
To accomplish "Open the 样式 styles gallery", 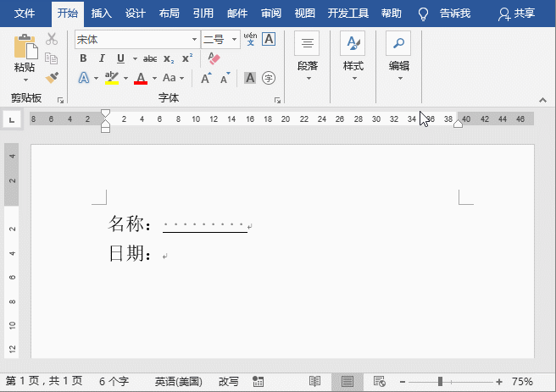I will [353, 57].
